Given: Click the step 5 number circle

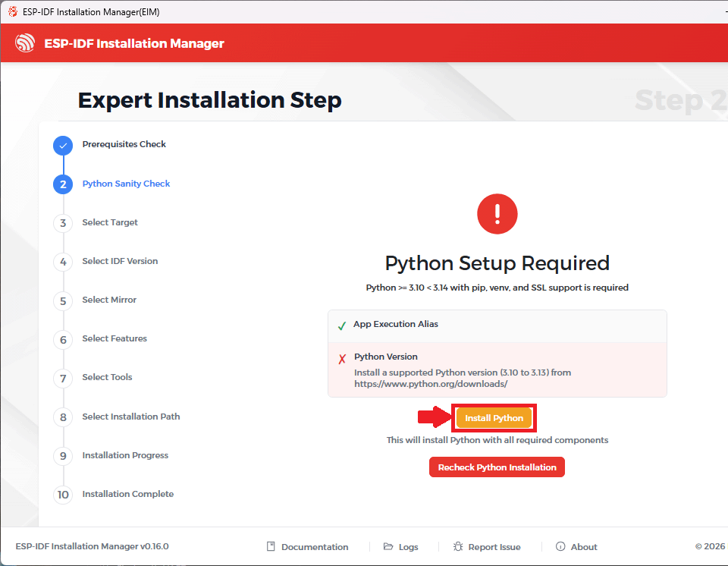Looking at the screenshot, I should click(x=63, y=301).
